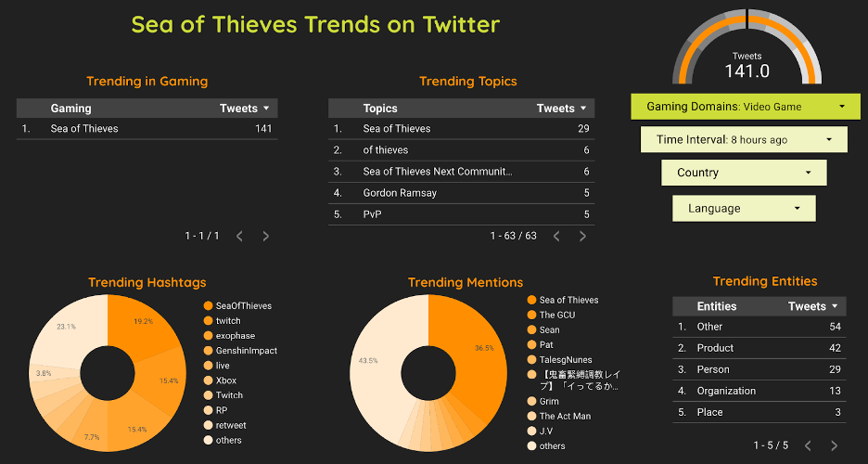The image size is (868, 464).
Task: Click sort arrow on Gaming Tweets column
Action: click(267, 109)
